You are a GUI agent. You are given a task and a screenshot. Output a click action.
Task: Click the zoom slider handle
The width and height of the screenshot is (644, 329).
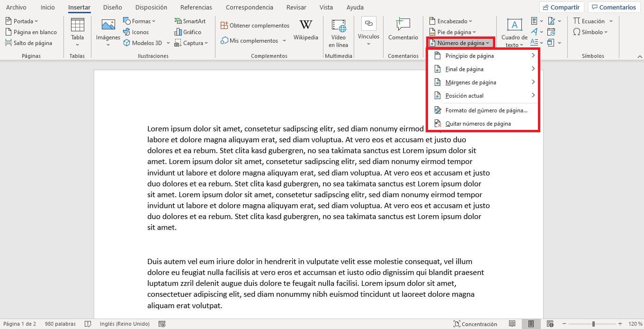coord(593,324)
